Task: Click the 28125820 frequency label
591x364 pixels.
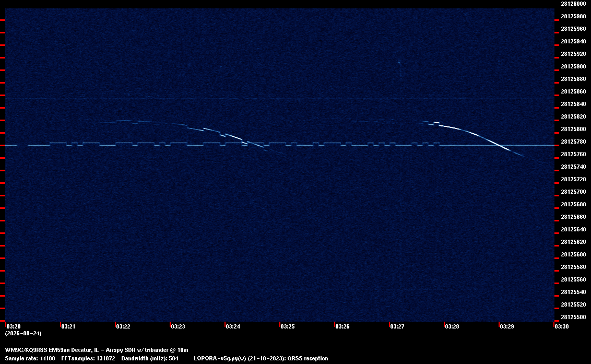Action: click(x=573, y=116)
